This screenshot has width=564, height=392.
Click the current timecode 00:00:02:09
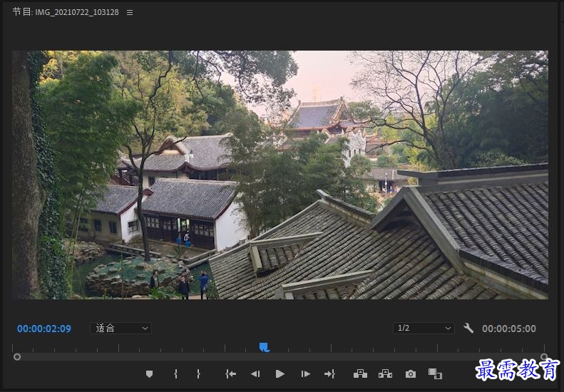click(44, 329)
